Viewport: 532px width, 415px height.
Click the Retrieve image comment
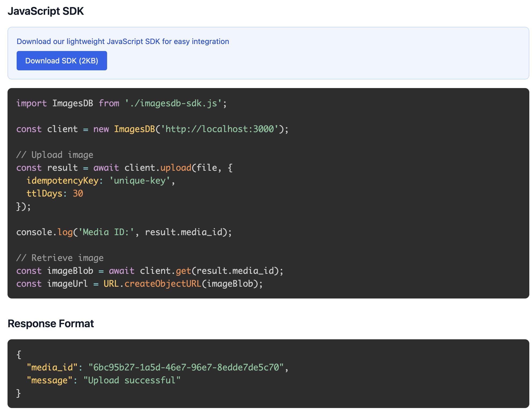[60, 258]
